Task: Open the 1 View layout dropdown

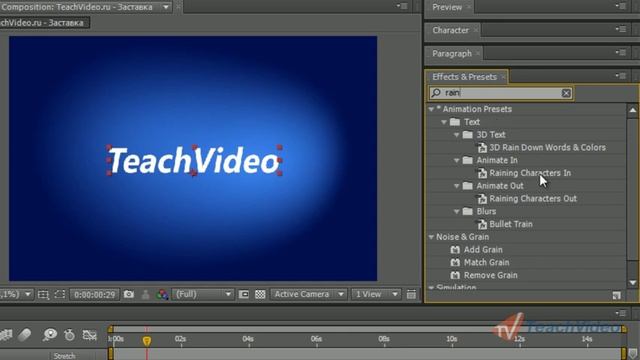Action: (x=376, y=294)
